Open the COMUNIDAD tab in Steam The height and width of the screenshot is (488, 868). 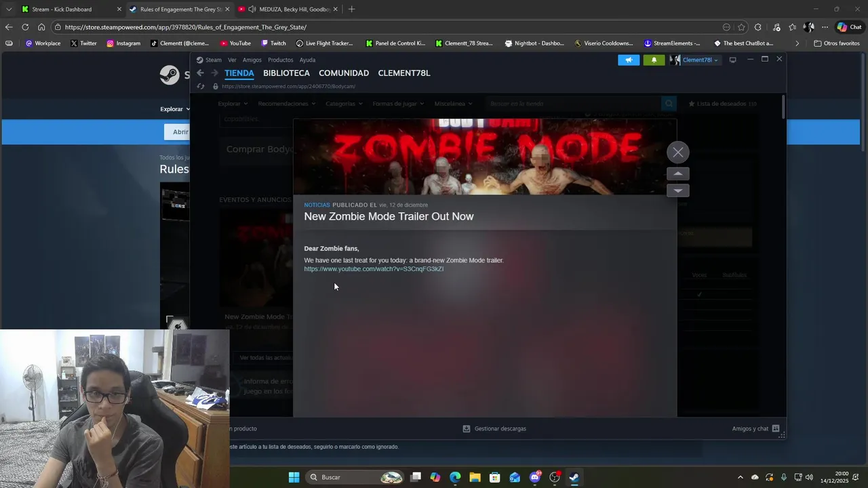[x=344, y=73]
